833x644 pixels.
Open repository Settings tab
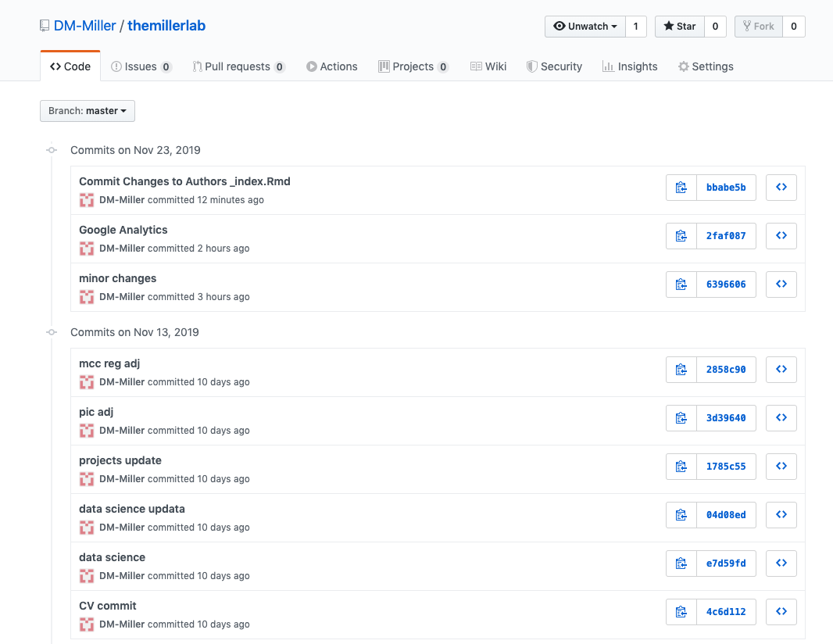pos(706,66)
